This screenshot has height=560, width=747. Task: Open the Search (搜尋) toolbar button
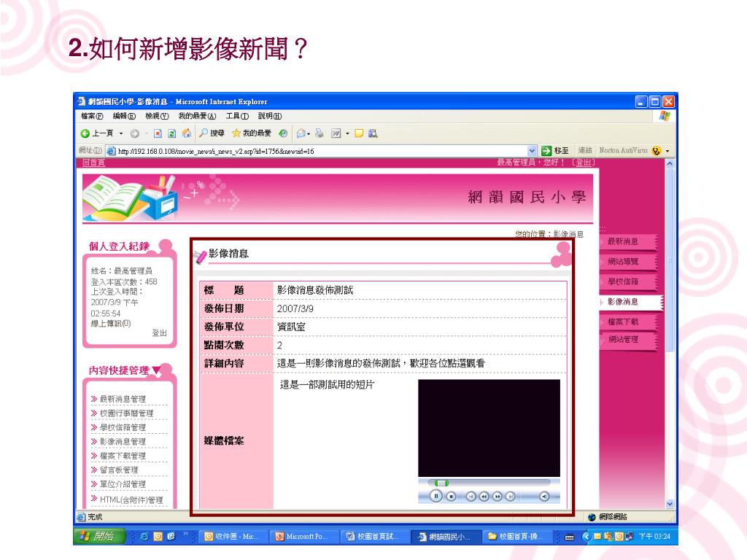(212, 133)
